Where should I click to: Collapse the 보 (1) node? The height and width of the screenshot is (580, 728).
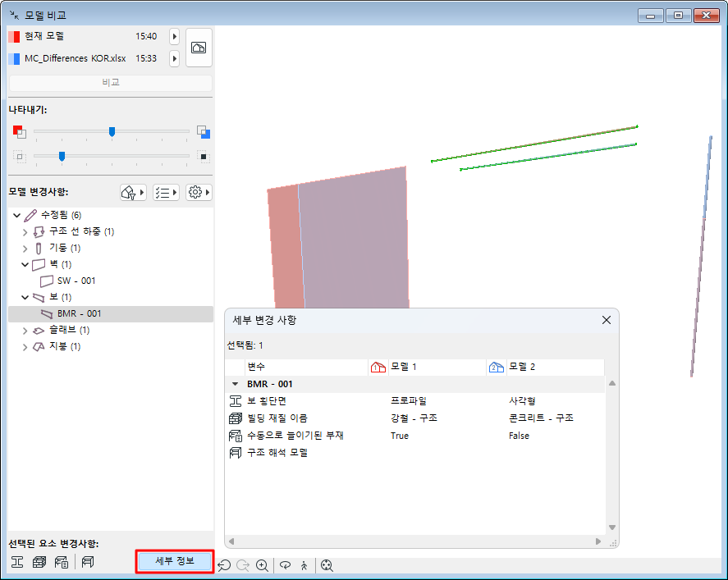click(x=25, y=298)
